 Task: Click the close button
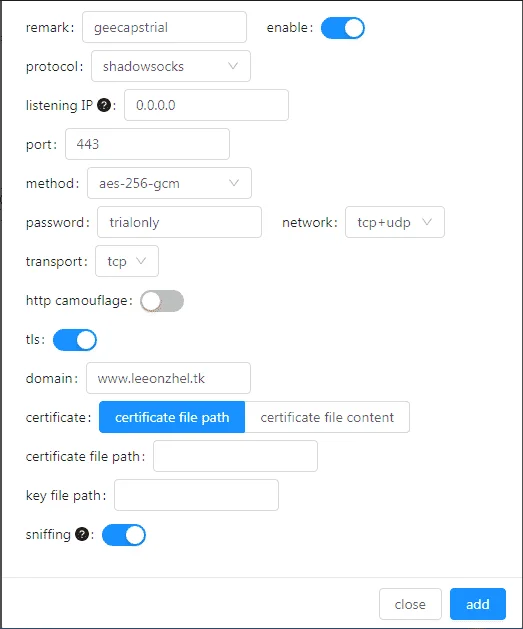pos(410,604)
